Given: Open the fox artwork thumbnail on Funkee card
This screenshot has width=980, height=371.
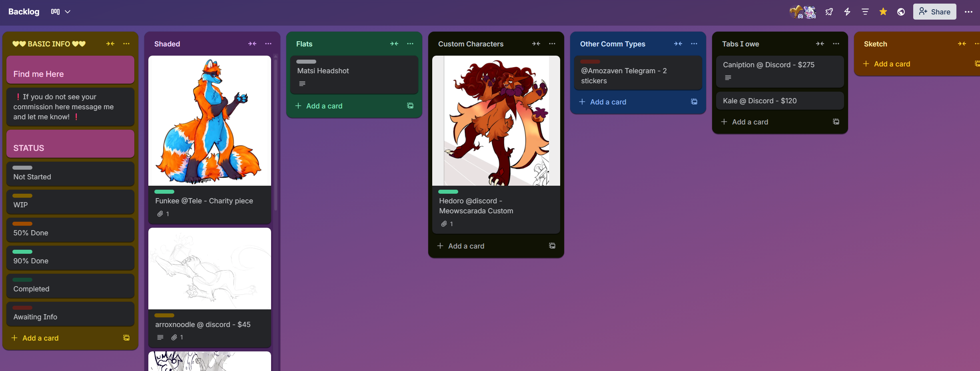Looking at the screenshot, I should 210,120.
